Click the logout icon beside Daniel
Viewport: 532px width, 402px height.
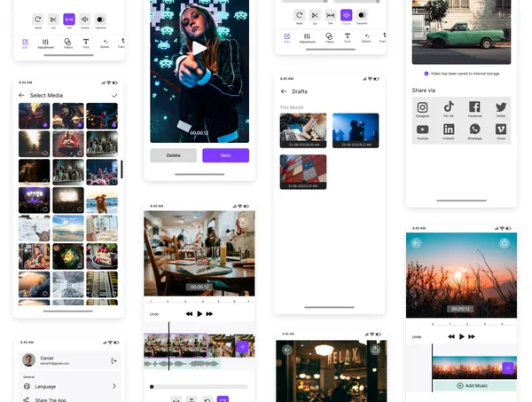(x=113, y=360)
